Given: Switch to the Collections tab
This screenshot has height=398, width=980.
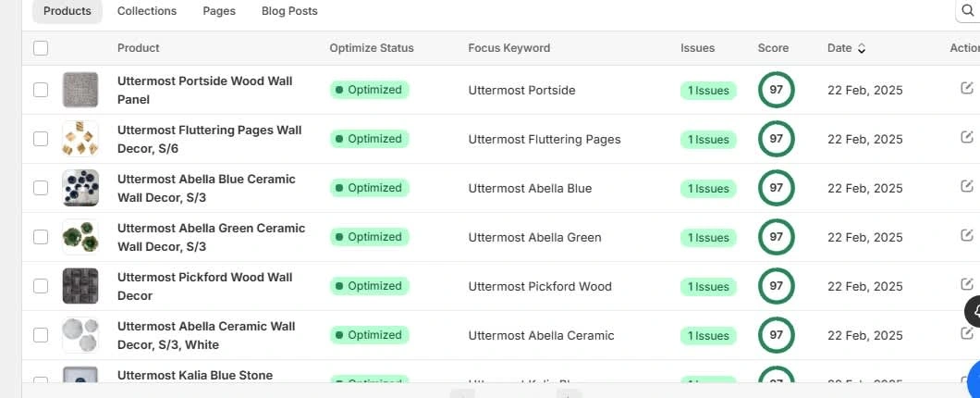Looking at the screenshot, I should tap(147, 11).
